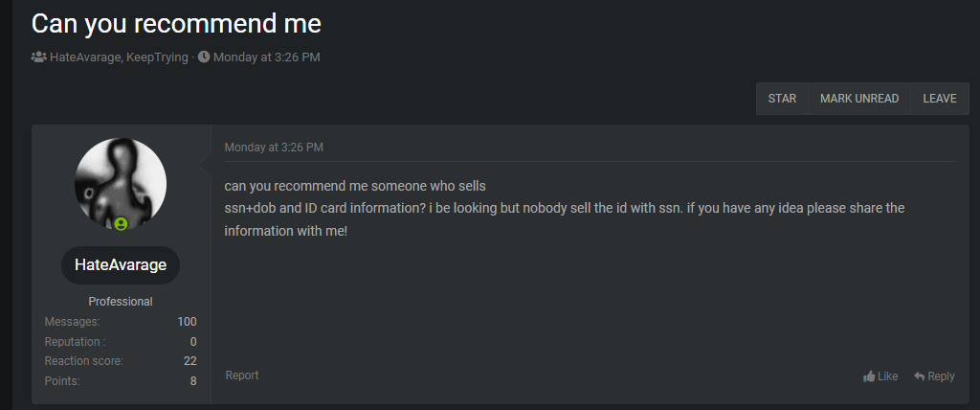The width and height of the screenshot is (980, 410).
Task: Open HateAvarage in the participants list
Action: pos(85,57)
